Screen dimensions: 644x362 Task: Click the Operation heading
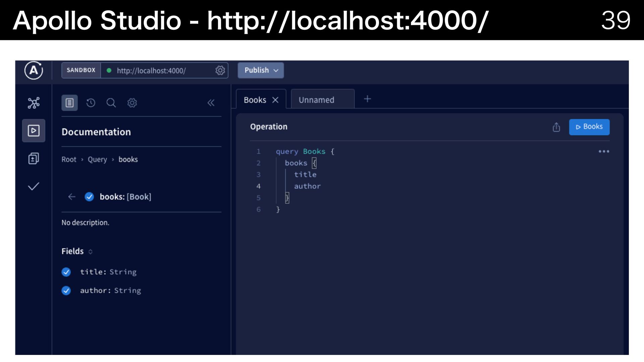coord(269,127)
